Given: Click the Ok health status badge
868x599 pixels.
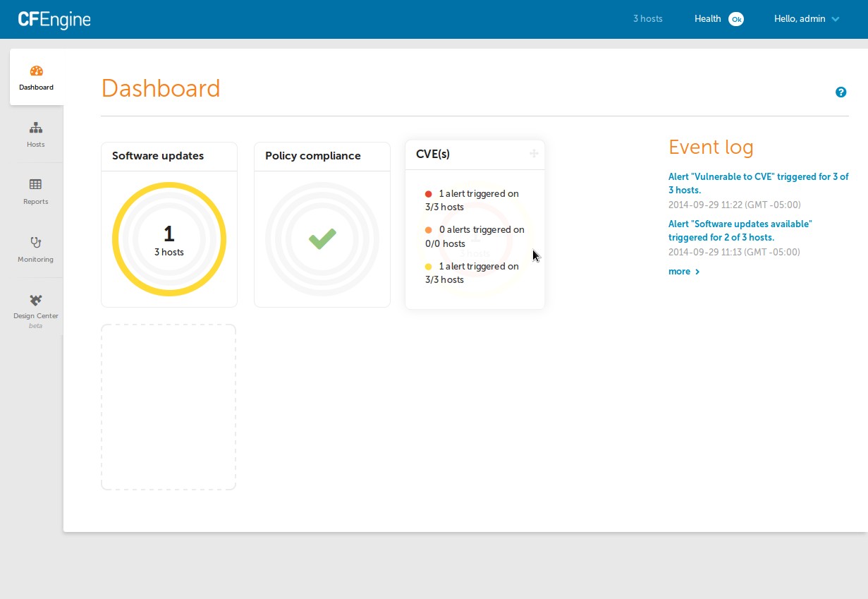Looking at the screenshot, I should pos(736,19).
